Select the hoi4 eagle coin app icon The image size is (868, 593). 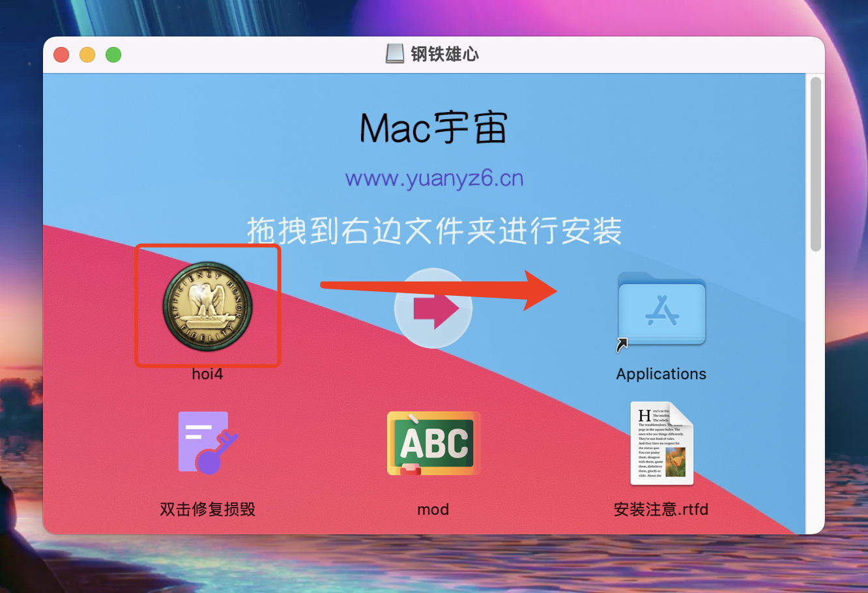coord(207,306)
